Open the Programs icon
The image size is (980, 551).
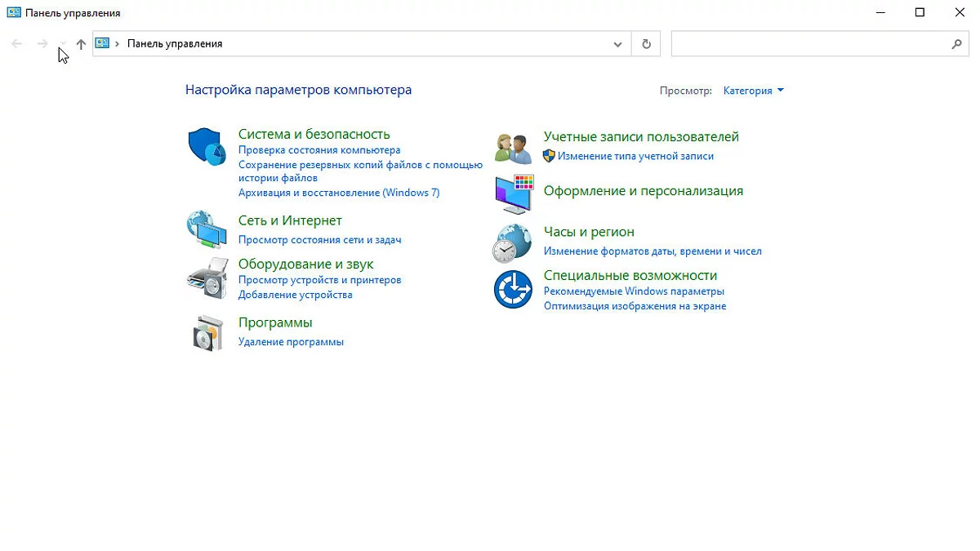tap(207, 332)
